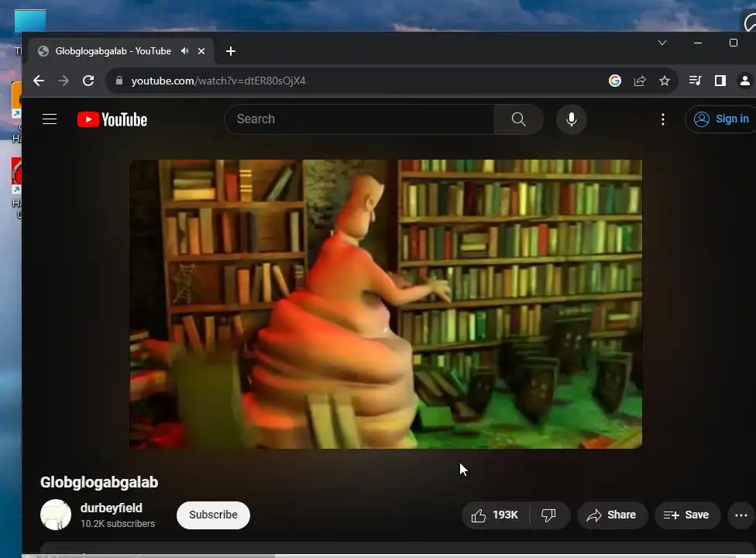Share this page from address bar
This screenshot has width=756, height=558.
click(640, 81)
